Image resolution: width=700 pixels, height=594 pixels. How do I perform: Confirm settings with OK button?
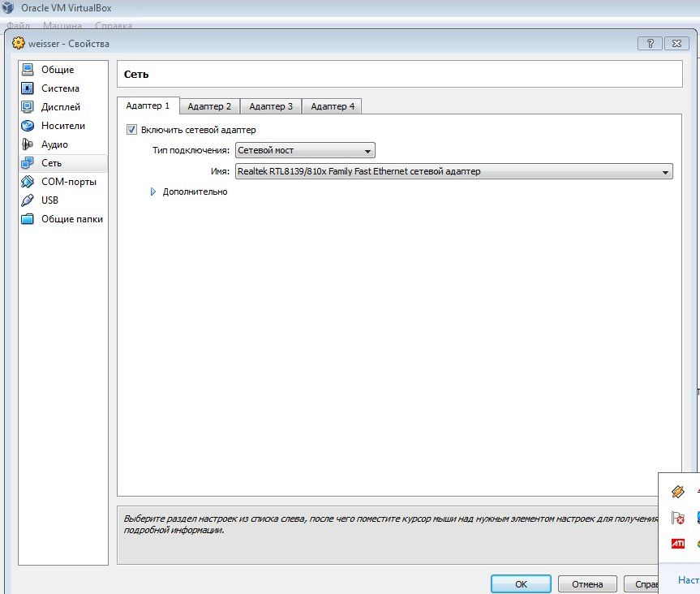[x=521, y=583]
